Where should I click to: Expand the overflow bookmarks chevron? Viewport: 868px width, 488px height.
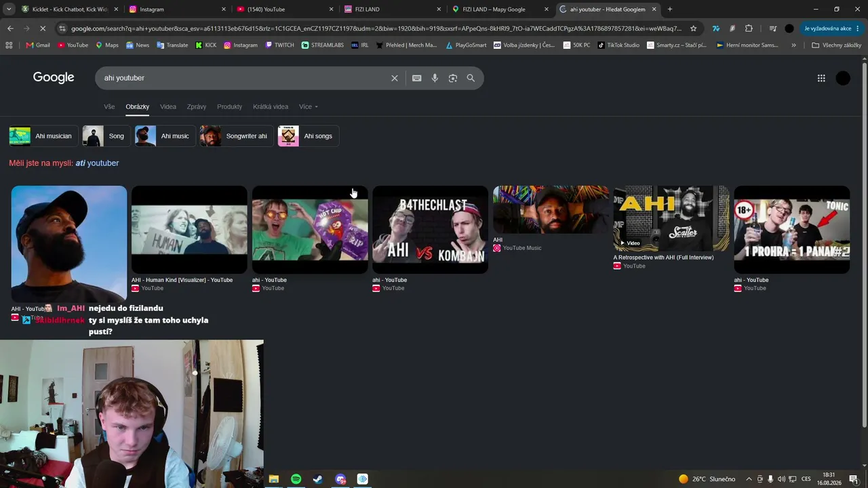[793, 45]
